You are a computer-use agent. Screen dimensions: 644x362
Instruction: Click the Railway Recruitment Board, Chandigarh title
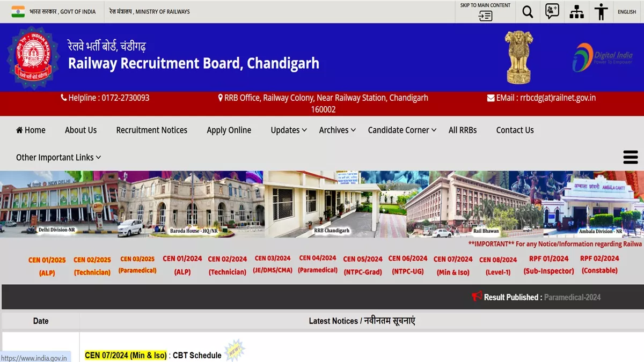(x=193, y=63)
